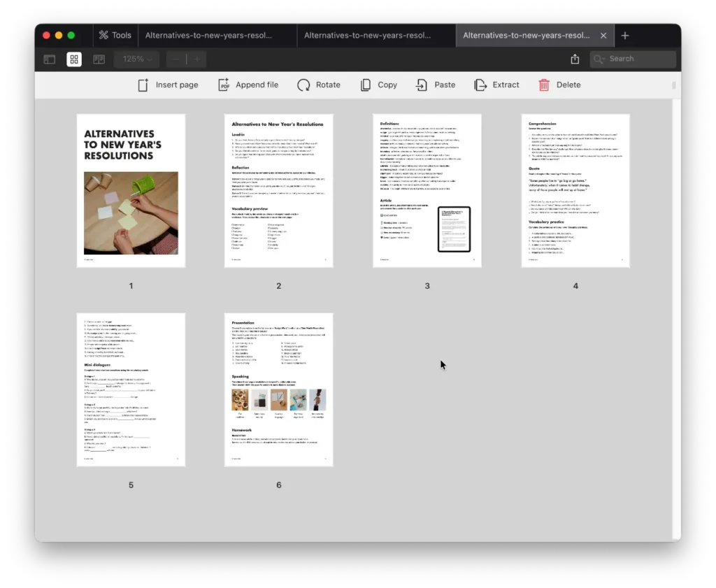Click the Append file PDF icon
This screenshot has width=716, height=588.
(224, 85)
